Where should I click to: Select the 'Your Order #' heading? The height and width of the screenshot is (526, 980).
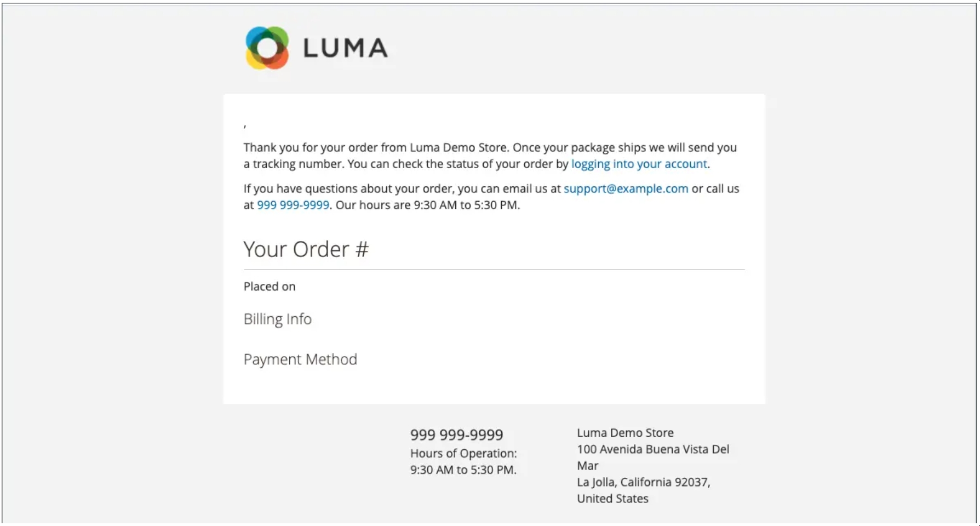[x=306, y=249]
